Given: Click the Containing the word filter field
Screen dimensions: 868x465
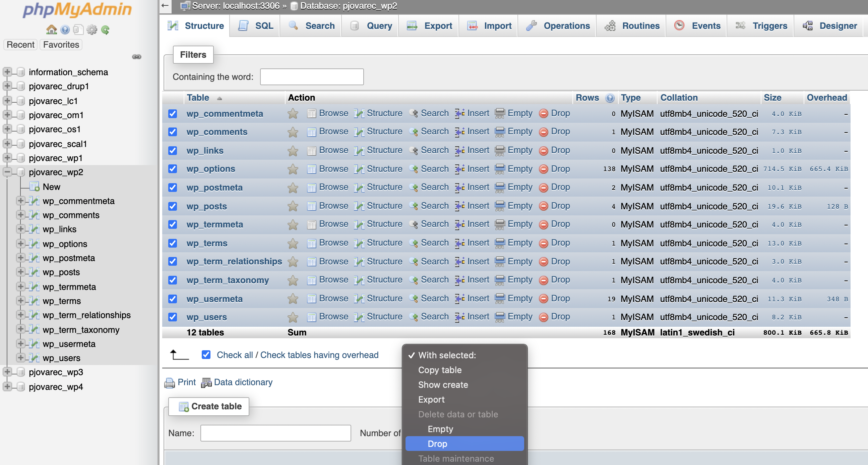Looking at the screenshot, I should 312,77.
